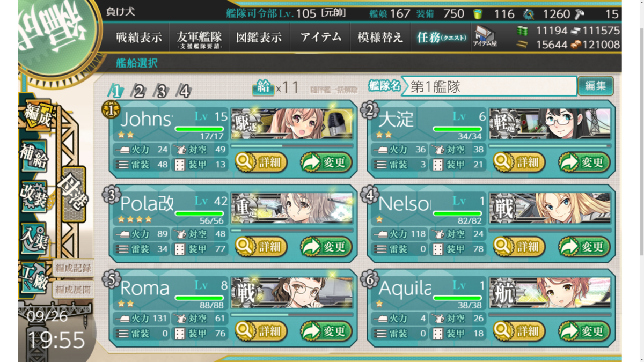Open the 任務 quest menu
This screenshot has height=362, width=644.
(x=441, y=38)
